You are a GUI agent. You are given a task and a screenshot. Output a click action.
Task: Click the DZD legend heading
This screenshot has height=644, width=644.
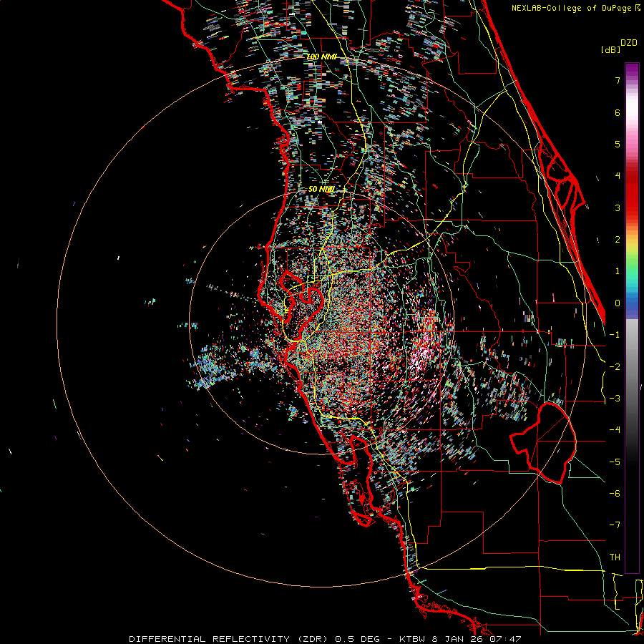[628, 43]
